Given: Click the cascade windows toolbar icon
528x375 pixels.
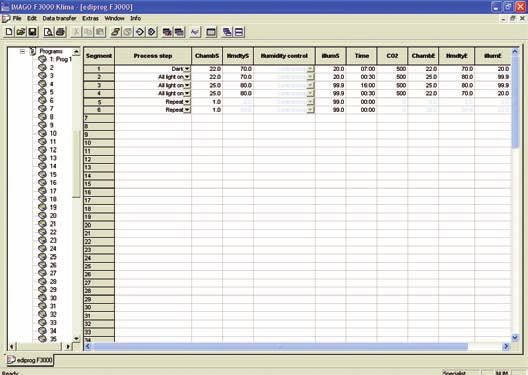Looking at the screenshot, I should (x=227, y=32).
